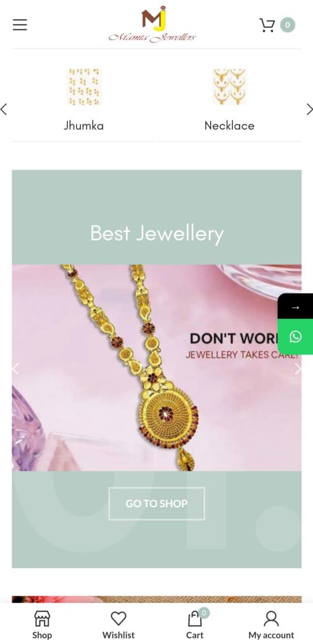Viewport: 313px width, 644px height.
Task: Select the Necklace category thumbnail image
Action: [229, 87]
